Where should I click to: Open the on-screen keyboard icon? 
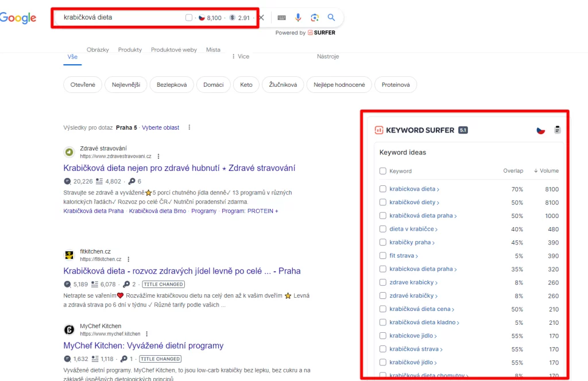tap(281, 18)
